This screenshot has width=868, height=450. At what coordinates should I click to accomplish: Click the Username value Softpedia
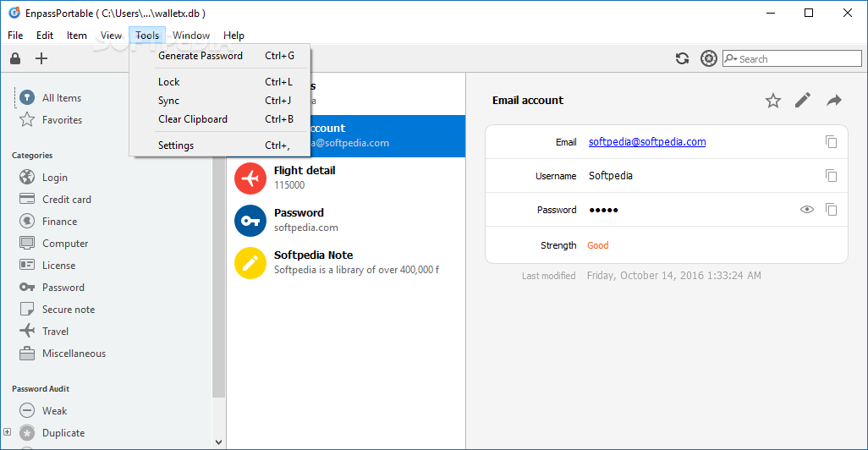click(x=611, y=175)
